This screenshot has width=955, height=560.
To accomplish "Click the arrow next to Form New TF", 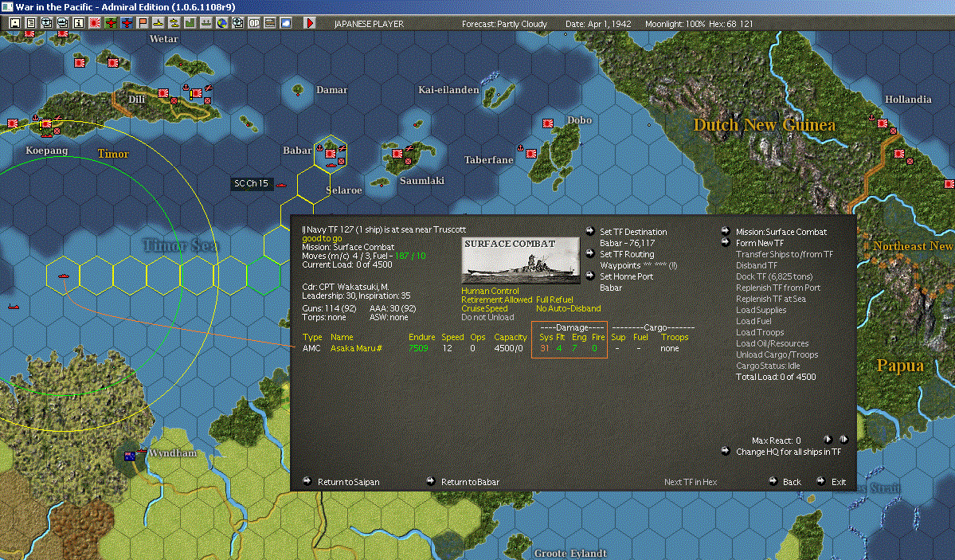I will click(726, 242).
